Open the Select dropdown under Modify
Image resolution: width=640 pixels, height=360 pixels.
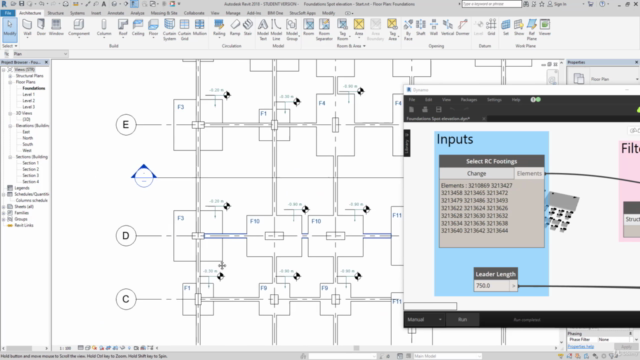click(10, 46)
